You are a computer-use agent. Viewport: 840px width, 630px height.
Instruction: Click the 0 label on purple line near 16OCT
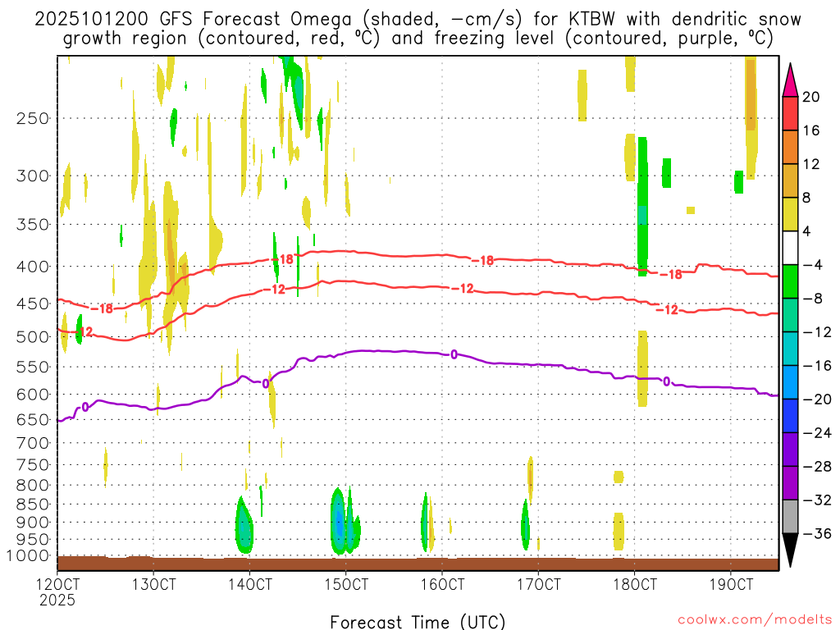pyautogui.click(x=454, y=354)
